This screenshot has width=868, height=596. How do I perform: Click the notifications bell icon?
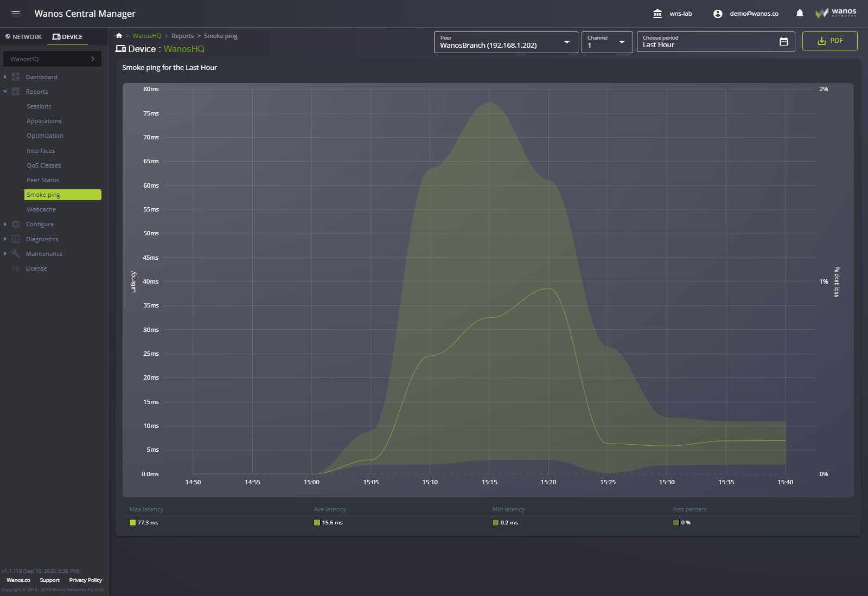point(800,14)
